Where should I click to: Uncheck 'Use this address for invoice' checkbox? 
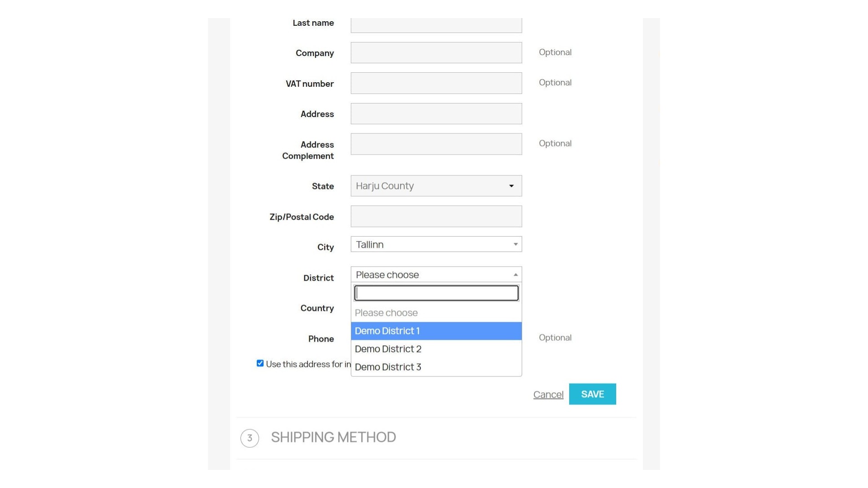[x=260, y=363]
